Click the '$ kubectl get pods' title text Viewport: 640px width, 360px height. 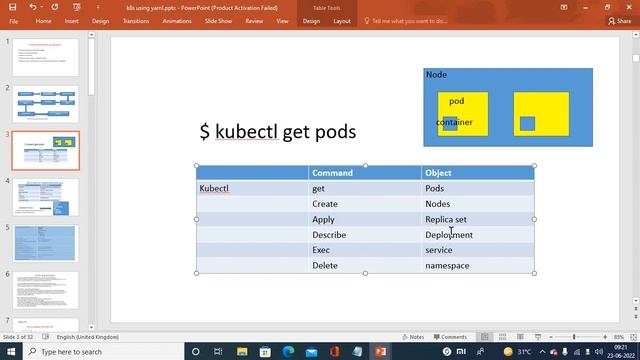pyautogui.click(x=278, y=131)
